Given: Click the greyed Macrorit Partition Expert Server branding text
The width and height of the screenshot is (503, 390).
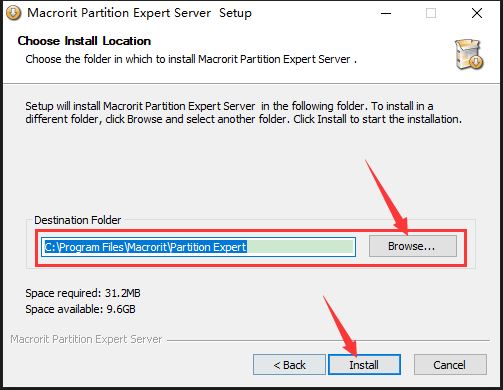Looking at the screenshot, I should [86, 339].
